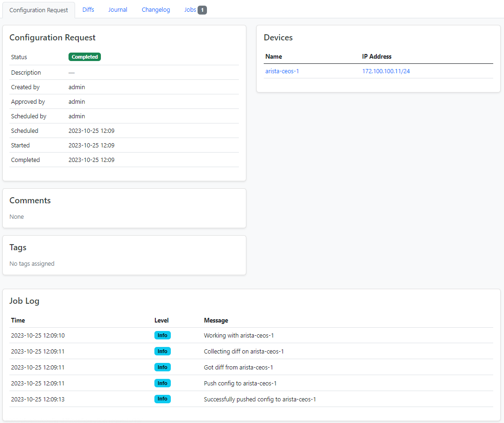Click the Scheduled by value admin

(x=76, y=116)
